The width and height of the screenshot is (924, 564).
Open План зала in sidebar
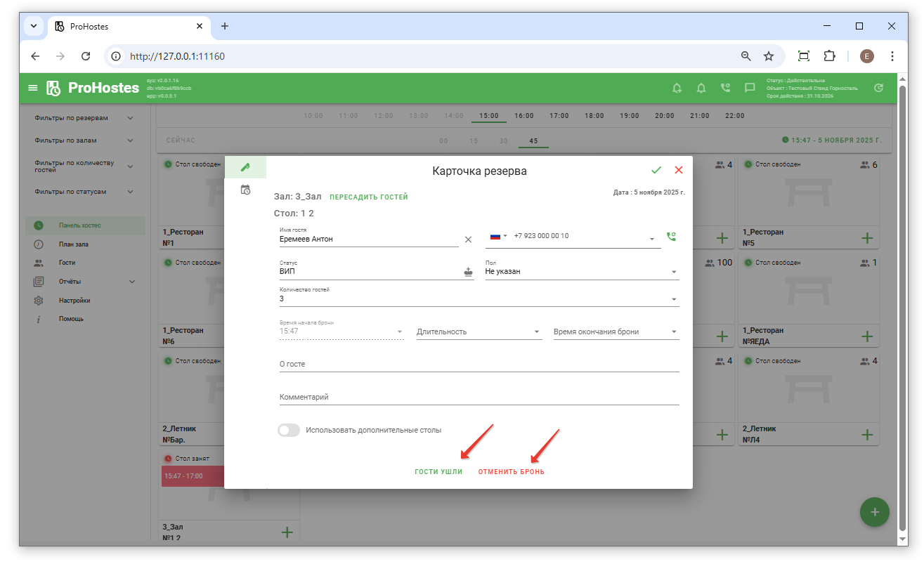coord(74,244)
